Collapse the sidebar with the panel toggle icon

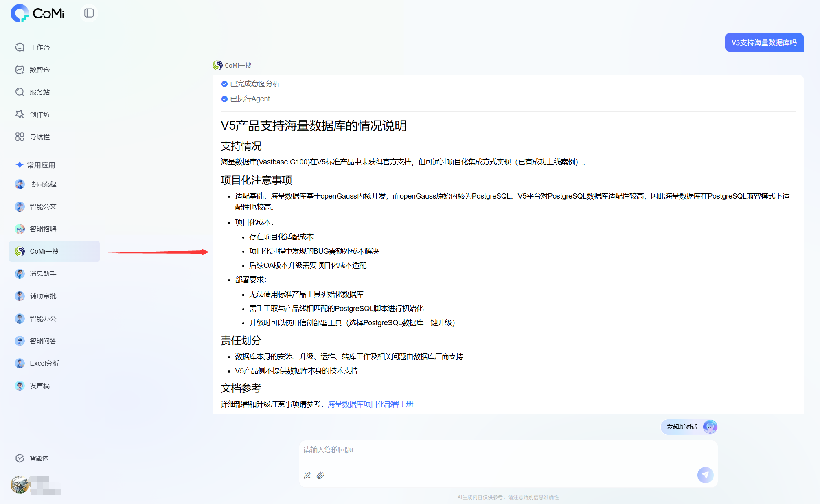(x=89, y=13)
